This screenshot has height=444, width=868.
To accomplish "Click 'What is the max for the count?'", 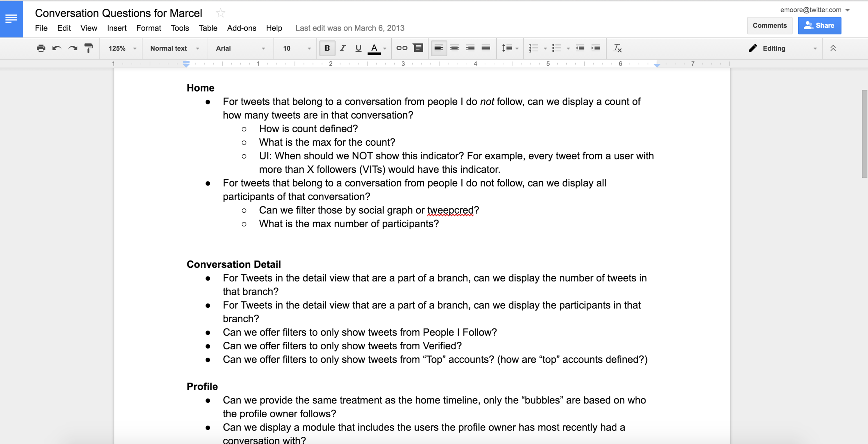I will [x=327, y=142].
